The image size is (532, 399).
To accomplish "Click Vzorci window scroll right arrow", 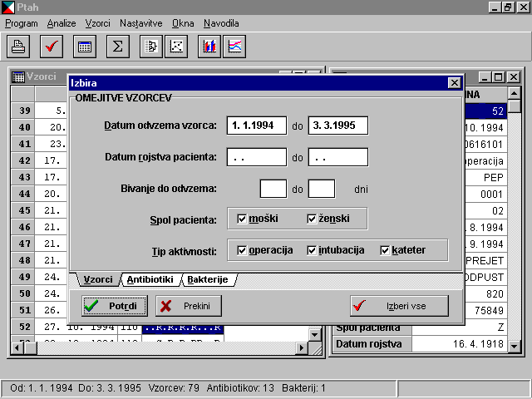I will (301, 347).
